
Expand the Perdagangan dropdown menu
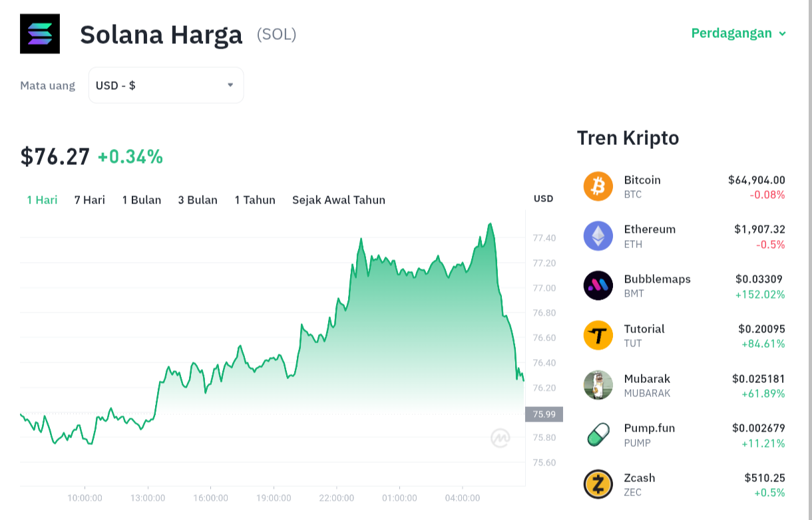(738, 33)
